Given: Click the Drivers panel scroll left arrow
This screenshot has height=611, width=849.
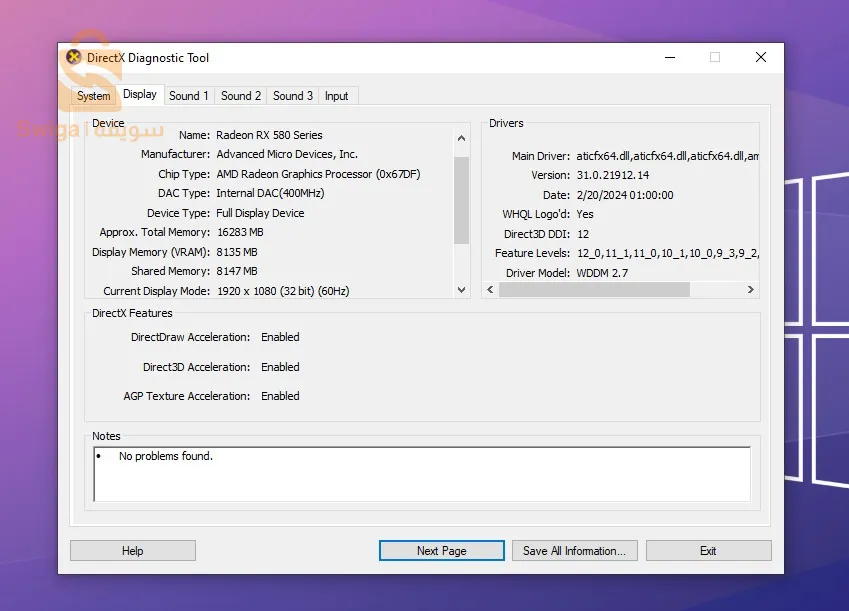Looking at the screenshot, I should pyautogui.click(x=490, y=290).
